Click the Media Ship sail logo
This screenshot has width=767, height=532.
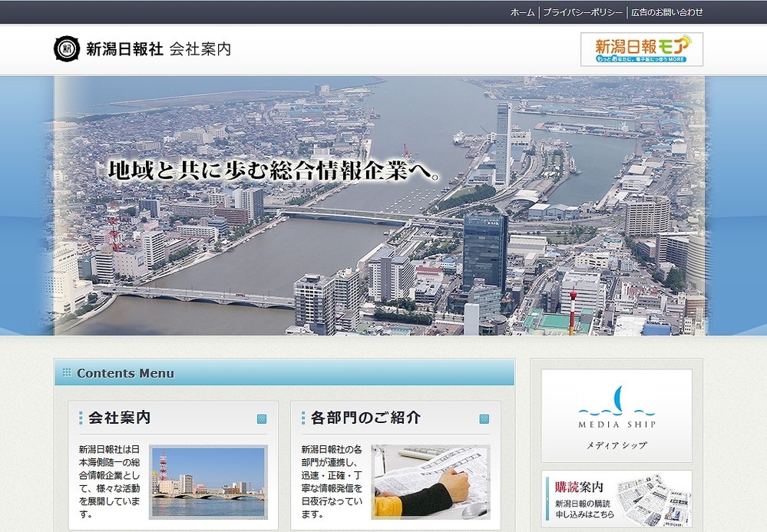[x=617, y=402]
